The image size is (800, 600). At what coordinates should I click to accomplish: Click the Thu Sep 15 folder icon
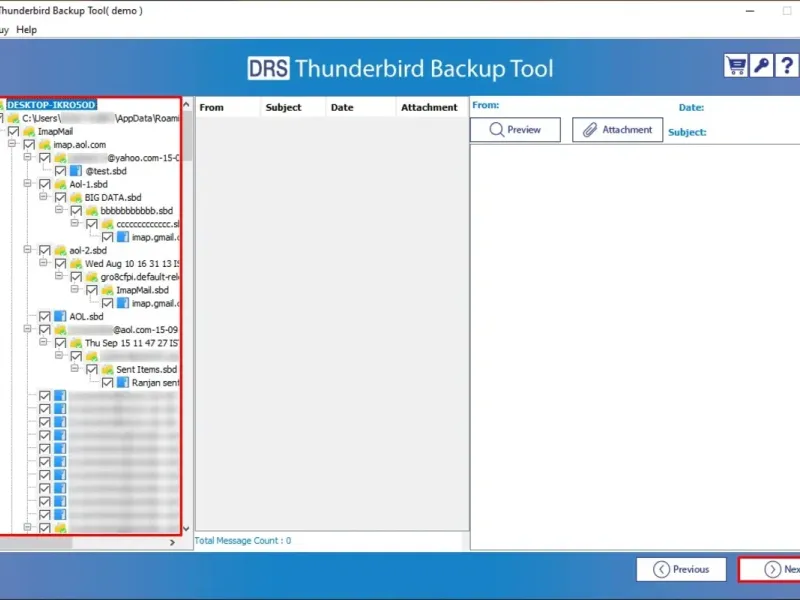point(76,343)
